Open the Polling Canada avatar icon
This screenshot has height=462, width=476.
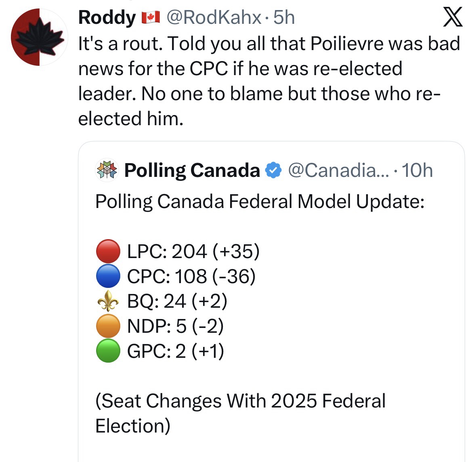click(106, 170)
